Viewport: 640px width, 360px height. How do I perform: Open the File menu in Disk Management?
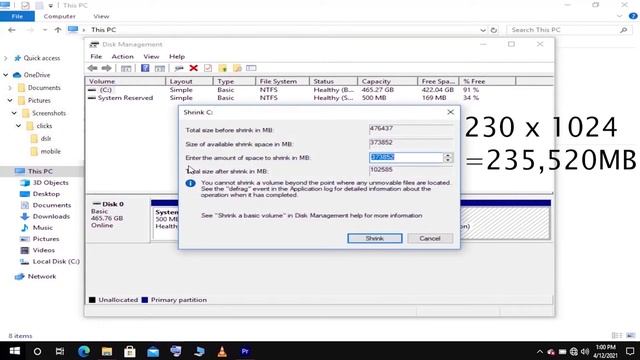(96, 57)
